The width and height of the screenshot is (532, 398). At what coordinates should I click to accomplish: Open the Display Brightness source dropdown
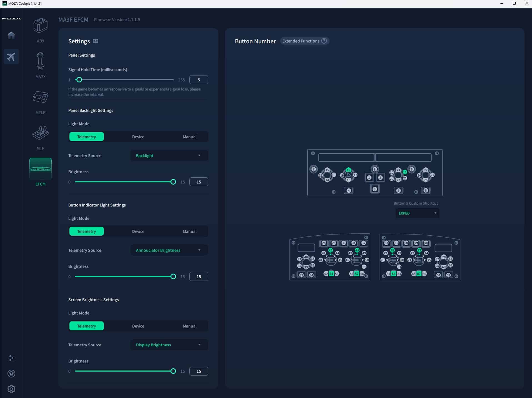pos(169,345)
